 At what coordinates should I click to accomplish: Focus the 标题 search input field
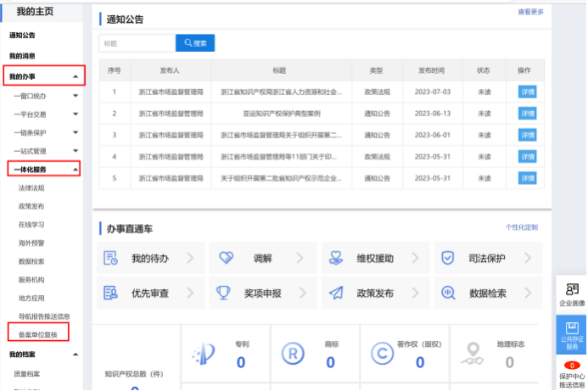pos(137,43)
